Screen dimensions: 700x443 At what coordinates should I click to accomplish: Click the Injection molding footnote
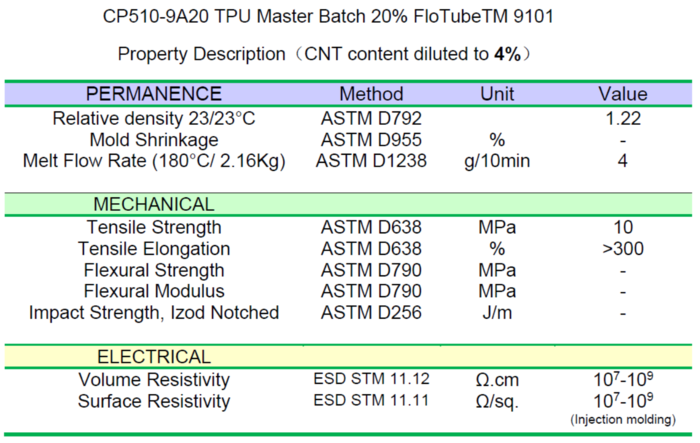[x=623, y=419]
